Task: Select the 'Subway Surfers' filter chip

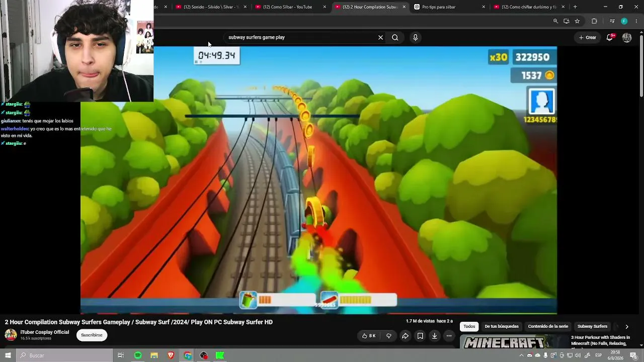Action: [x=592, y=327]
